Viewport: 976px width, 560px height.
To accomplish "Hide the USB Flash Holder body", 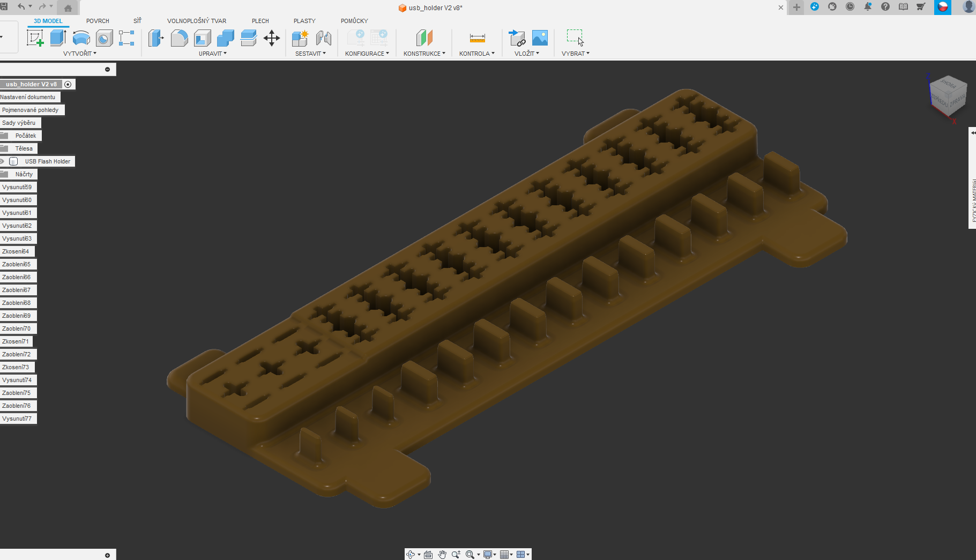I will click(3, 161).
